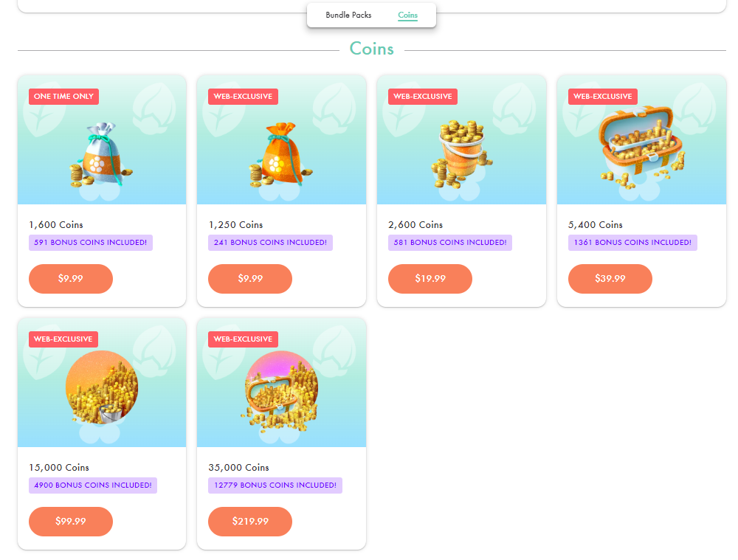This screenshot has height=560, width=738.
Task: Click the 12779 bonus coins label
Action: pyautogui.click(x=275, y=485)
